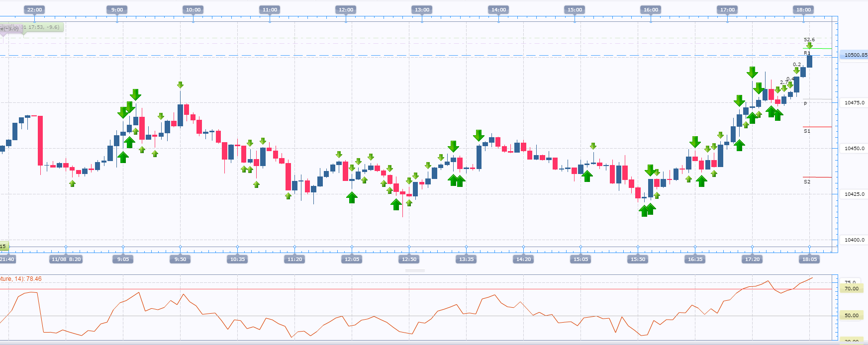Click the small down arrow above the 9:35 candle

click(x=161, y=116)
